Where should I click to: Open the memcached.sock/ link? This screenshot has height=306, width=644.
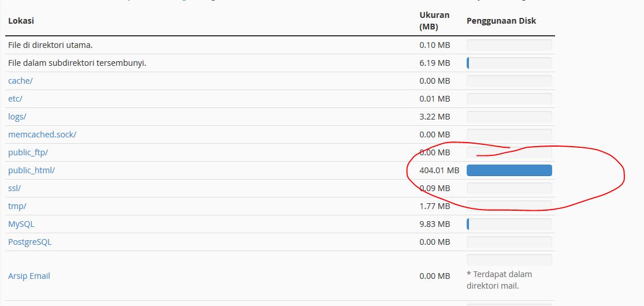coord(42,135)
